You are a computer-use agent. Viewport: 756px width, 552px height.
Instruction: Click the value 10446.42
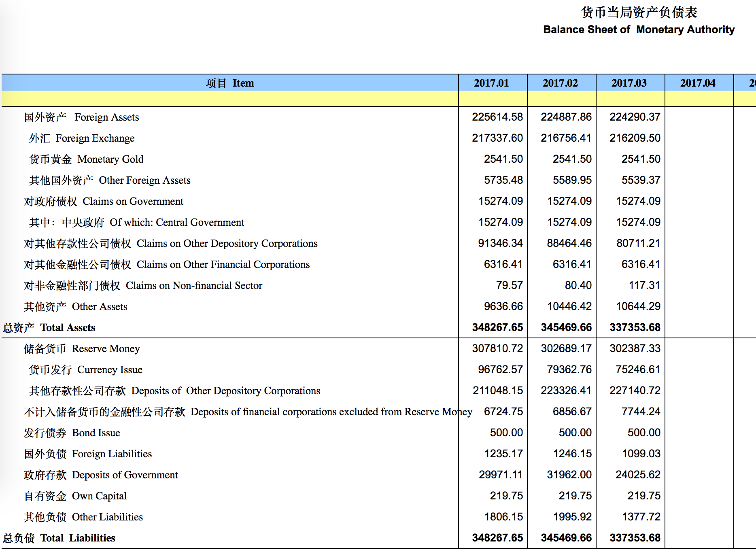click(569, 306)
